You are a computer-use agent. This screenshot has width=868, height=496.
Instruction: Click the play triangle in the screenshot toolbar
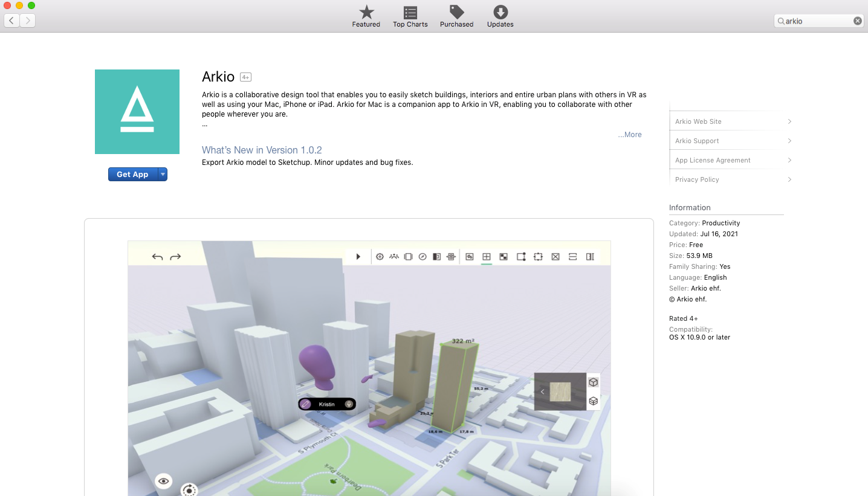[x=358, y=257]
